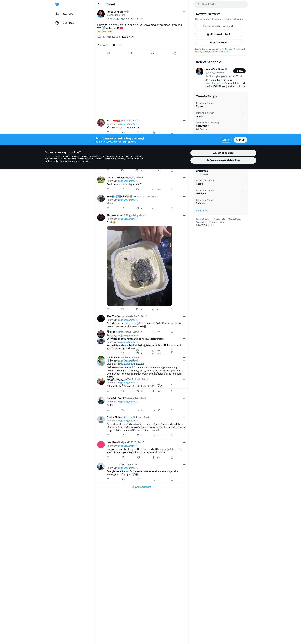
Task: Open options menu for the Tipper trend
Action: pos(244,104)
